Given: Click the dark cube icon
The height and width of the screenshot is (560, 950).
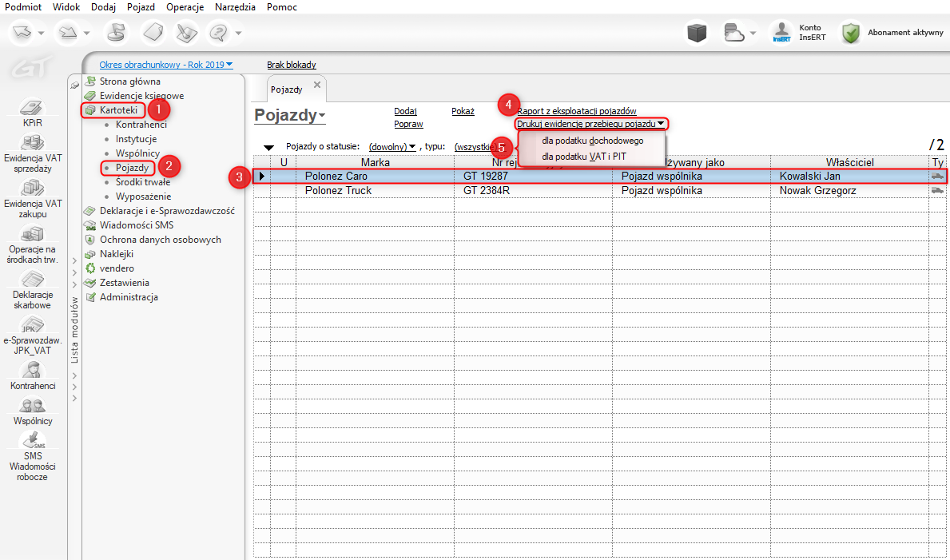Looking at the screenshot, I should (x=698, y=33).
